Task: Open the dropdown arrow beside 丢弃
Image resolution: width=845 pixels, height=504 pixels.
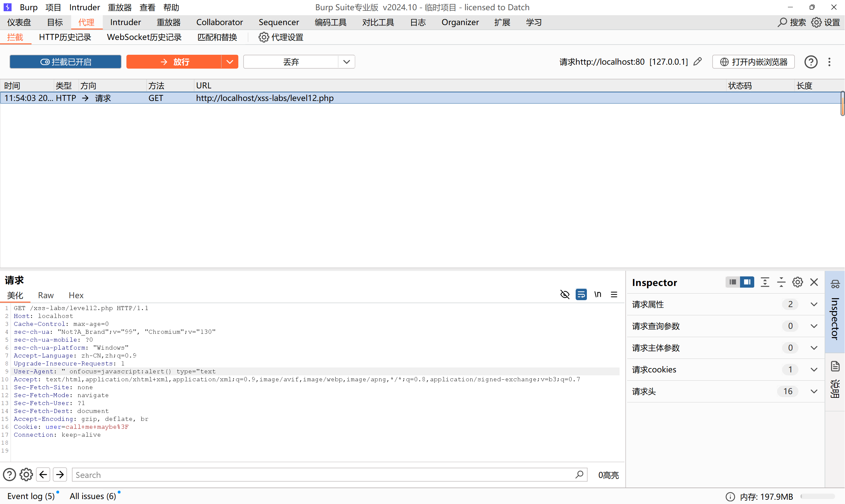Action: coord(347,62)
